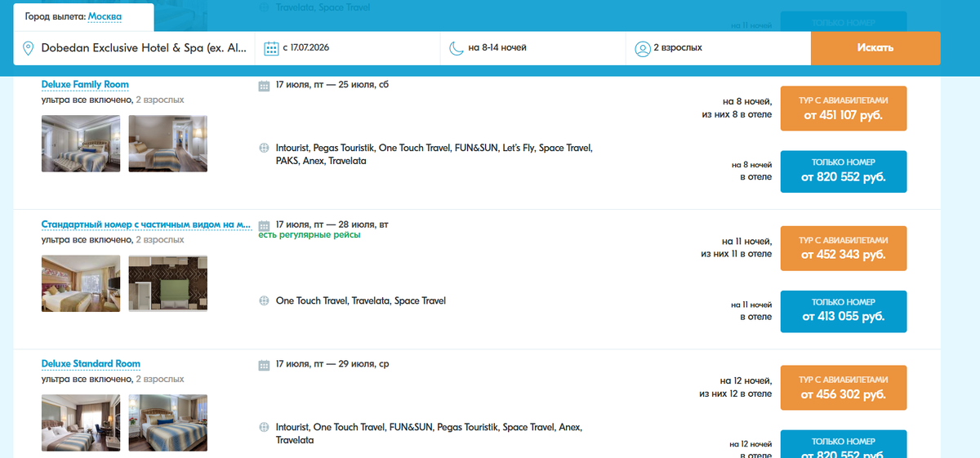Open the first standard partial-view room photo
The image size is (980, 458).
[x=81, y=283]
